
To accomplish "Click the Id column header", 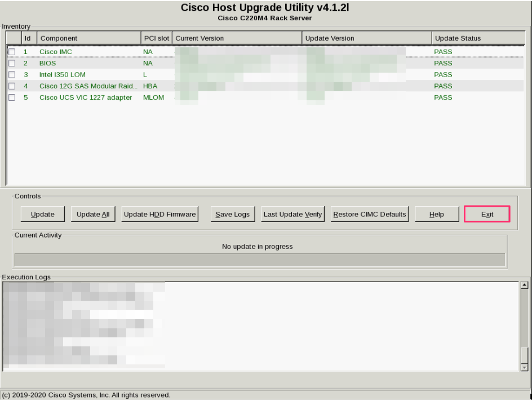I will (29, 38).
